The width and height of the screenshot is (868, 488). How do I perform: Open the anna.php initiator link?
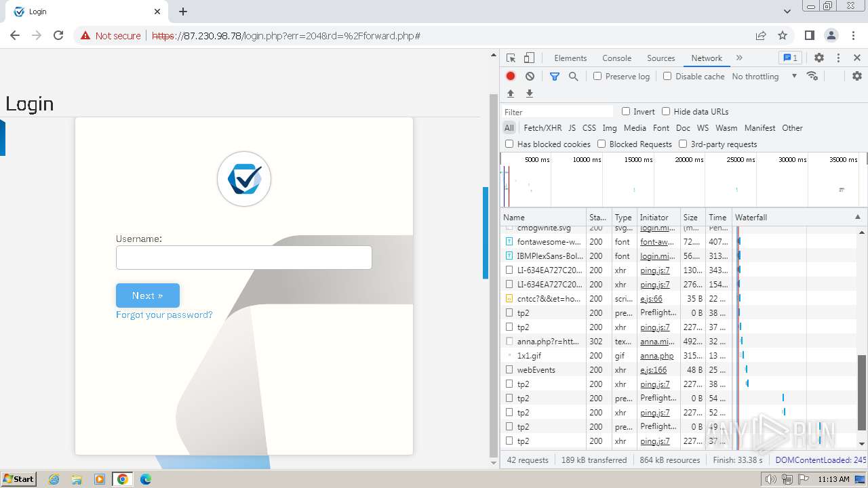(x=656, y=355)
